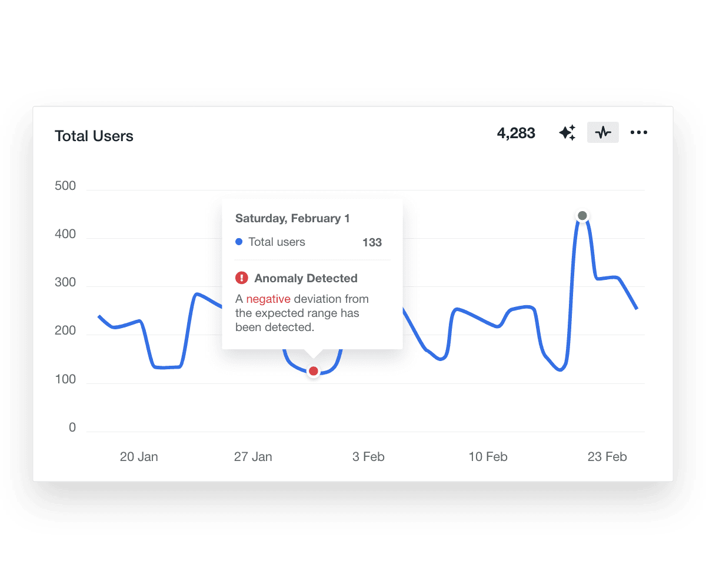706x588 pixels.
Task: Click the "Total users" tooltip series label
Action: coord(277,242)
